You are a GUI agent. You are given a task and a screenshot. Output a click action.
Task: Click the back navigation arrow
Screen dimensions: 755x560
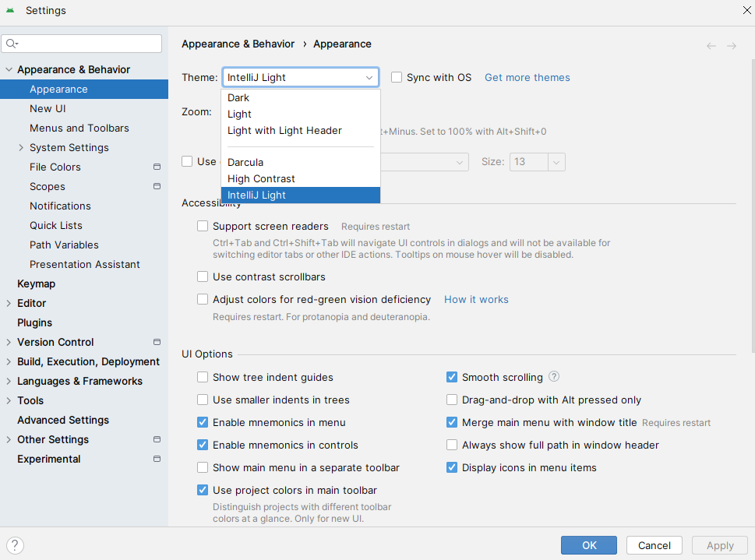tap(711, 46)
